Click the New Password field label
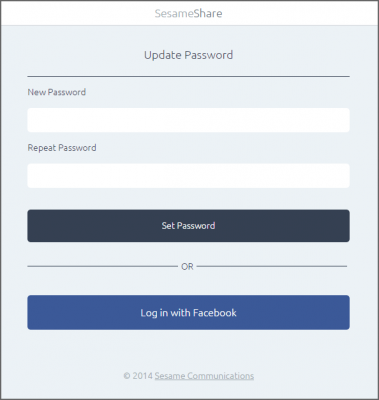 [x=57, y=92]
